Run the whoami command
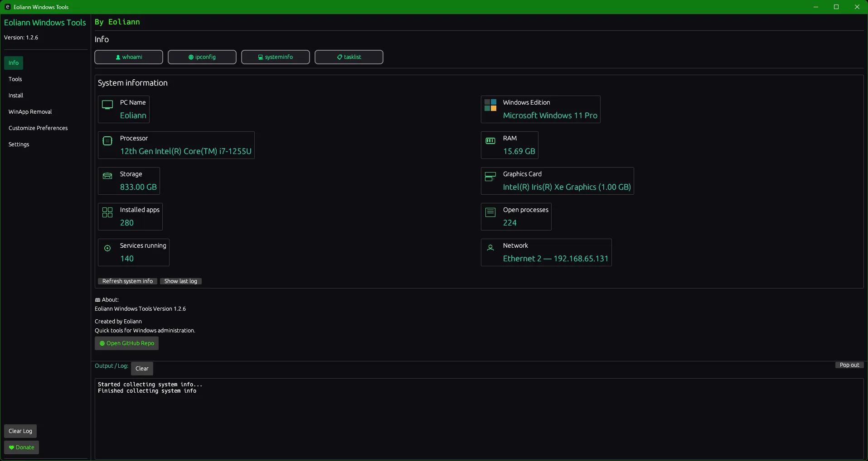 [128, 57]
